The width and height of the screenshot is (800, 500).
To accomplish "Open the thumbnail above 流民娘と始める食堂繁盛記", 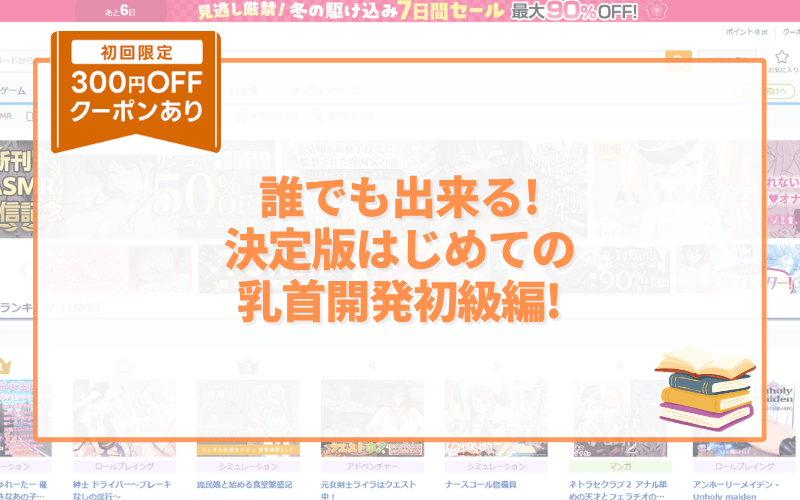I will [x=248, y=418].
